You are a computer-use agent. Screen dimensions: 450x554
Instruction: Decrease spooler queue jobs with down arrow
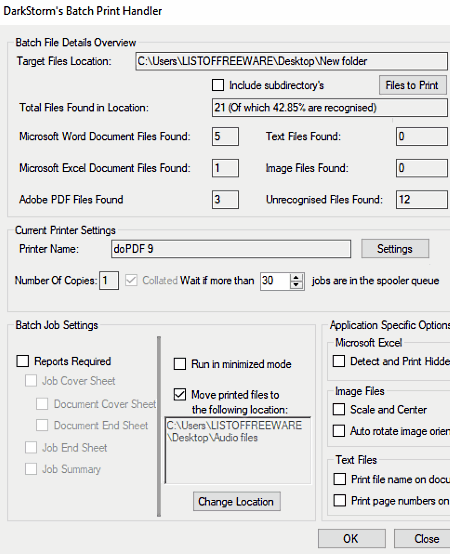point(296,284)
